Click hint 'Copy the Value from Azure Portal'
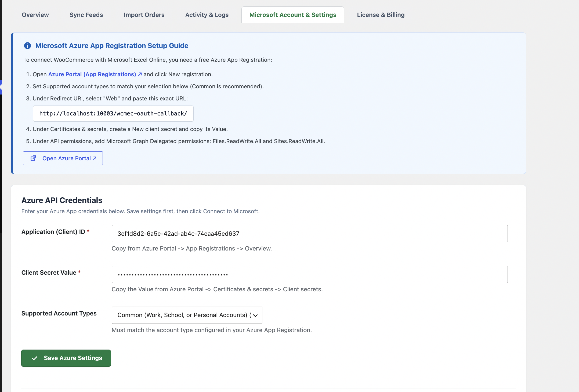579x392 pixels. click(217, 289)
